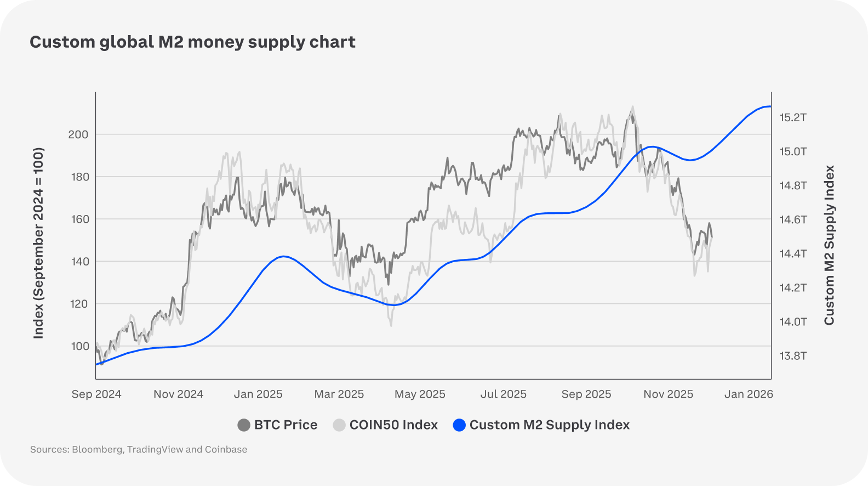
Task: Toggle the BTC Price legend label
Action: tap(285, 425)
